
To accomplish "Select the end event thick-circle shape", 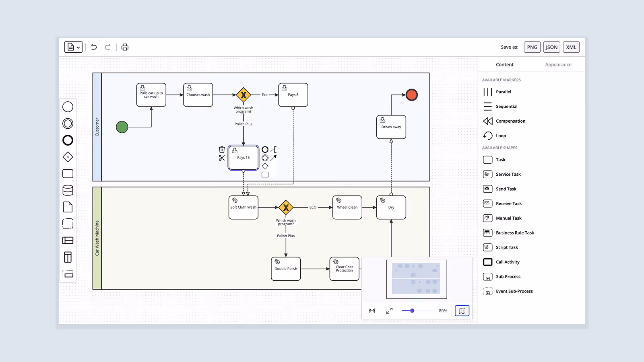I will point(68,140).
